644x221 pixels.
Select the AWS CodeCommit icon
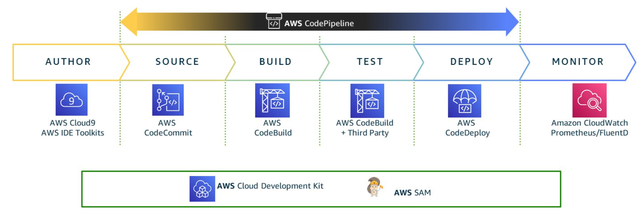(x=168, y=100)
